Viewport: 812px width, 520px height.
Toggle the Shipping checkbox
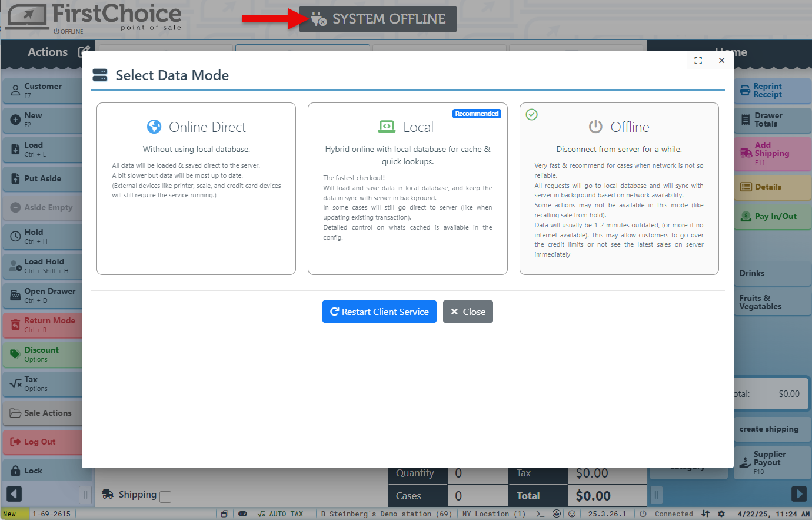pyautogui.click(x=165, y=496)
